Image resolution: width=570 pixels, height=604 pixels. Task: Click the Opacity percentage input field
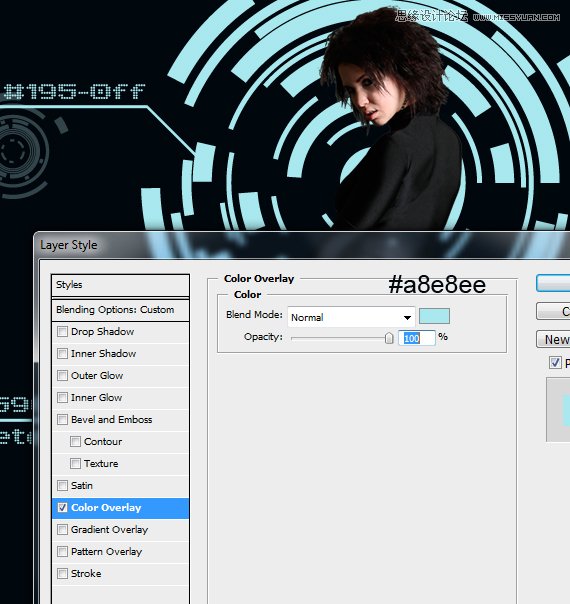coord(417,338)
